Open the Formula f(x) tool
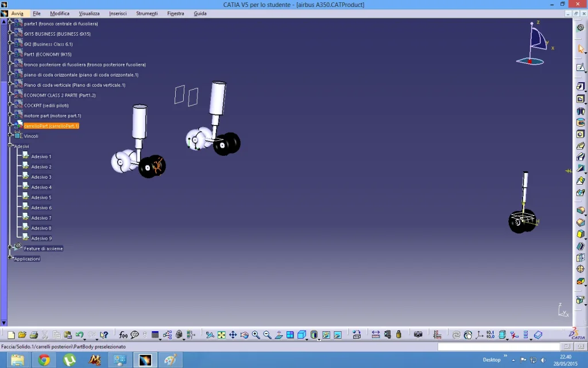This screenshot has height=368, width=588. (x=123, y=335)
